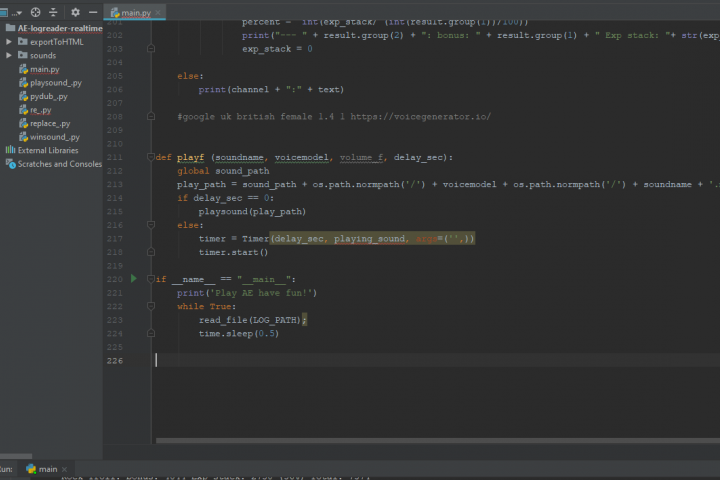This screenshot has width=720, height=480.
Task: Click the 'read_file(LOG_PATH)' call
Action: click(x=250, y=320)
